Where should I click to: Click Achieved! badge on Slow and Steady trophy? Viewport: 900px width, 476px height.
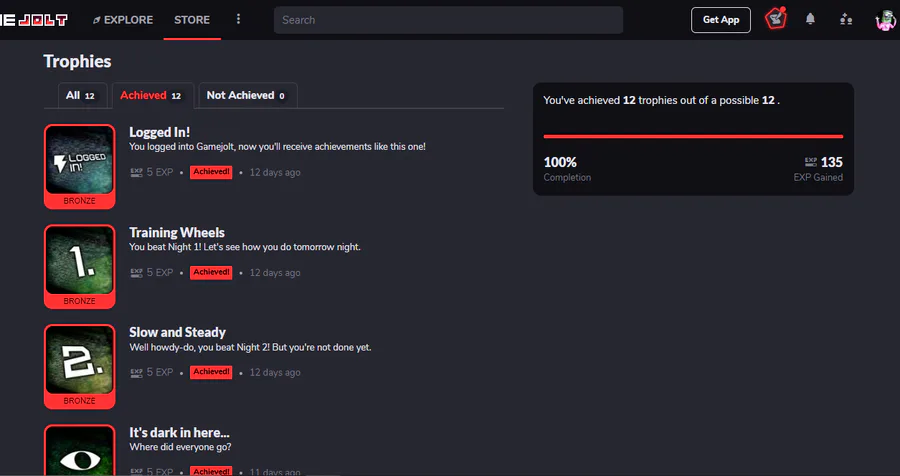tap(211, 372)
